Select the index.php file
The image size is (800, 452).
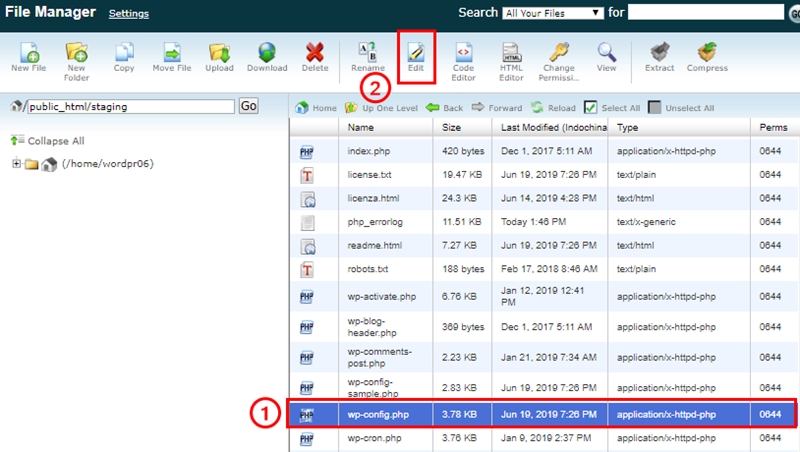[x=368, y=151]
